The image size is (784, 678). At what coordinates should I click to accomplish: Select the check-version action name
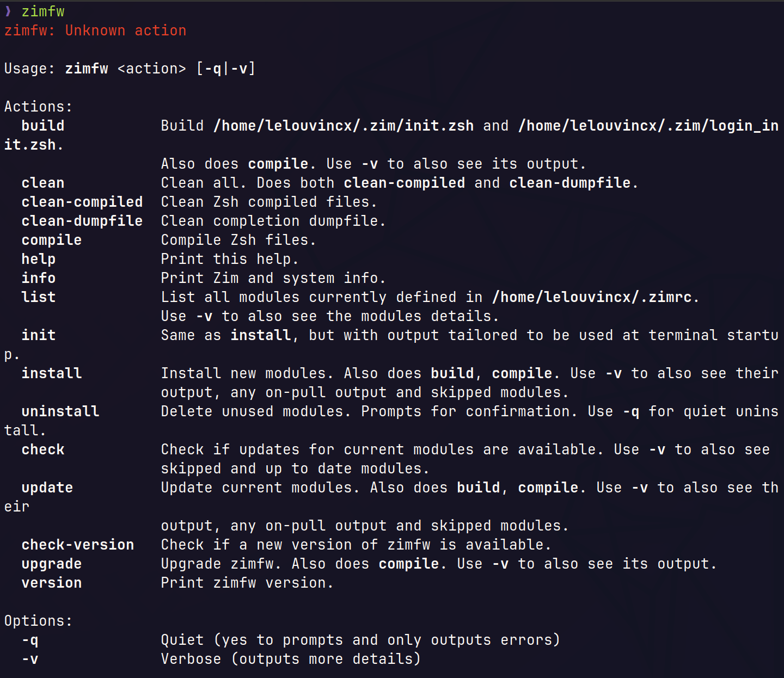coord(77,545)
